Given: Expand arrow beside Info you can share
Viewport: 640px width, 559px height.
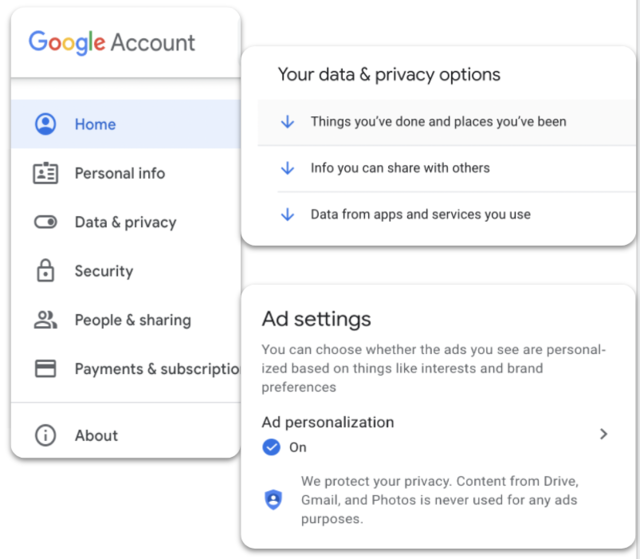Looking at the screenshot, I should [x=288, y=168].
